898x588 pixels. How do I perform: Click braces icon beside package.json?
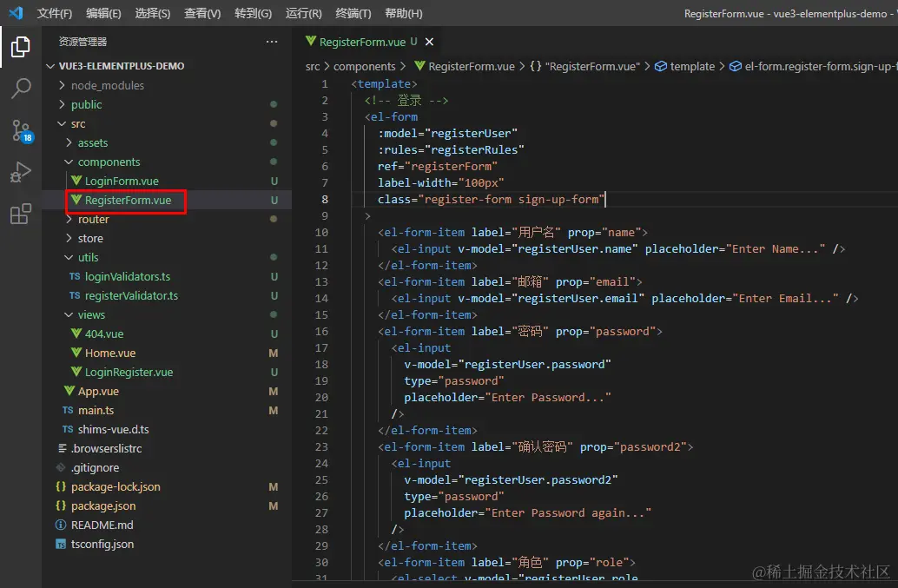tap(61, 505)
